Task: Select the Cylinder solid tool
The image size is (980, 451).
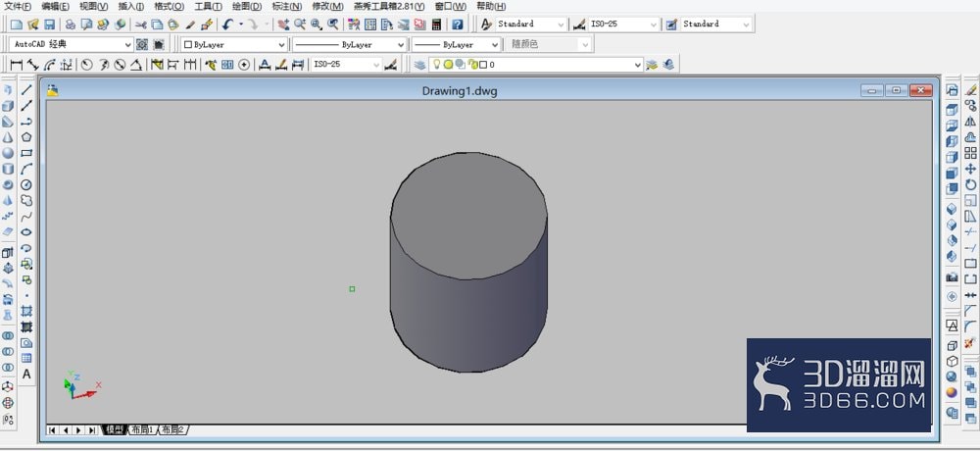Action: [x=8, y=169]
